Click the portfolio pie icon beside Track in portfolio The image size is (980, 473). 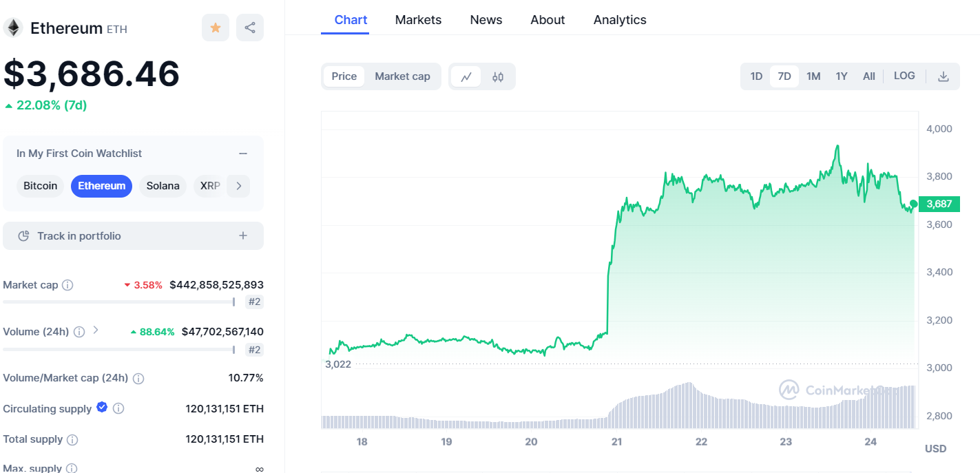[x=23, y=236]
